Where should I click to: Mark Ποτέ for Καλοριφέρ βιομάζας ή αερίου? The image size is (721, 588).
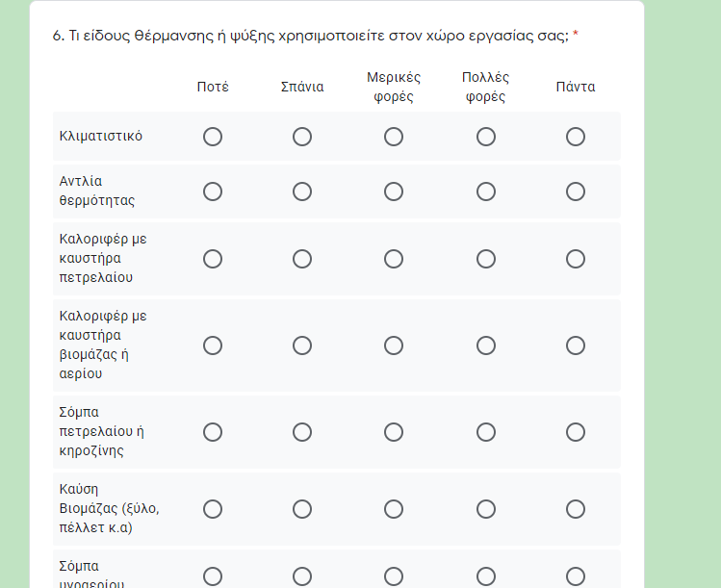click(x=213, y=345)
